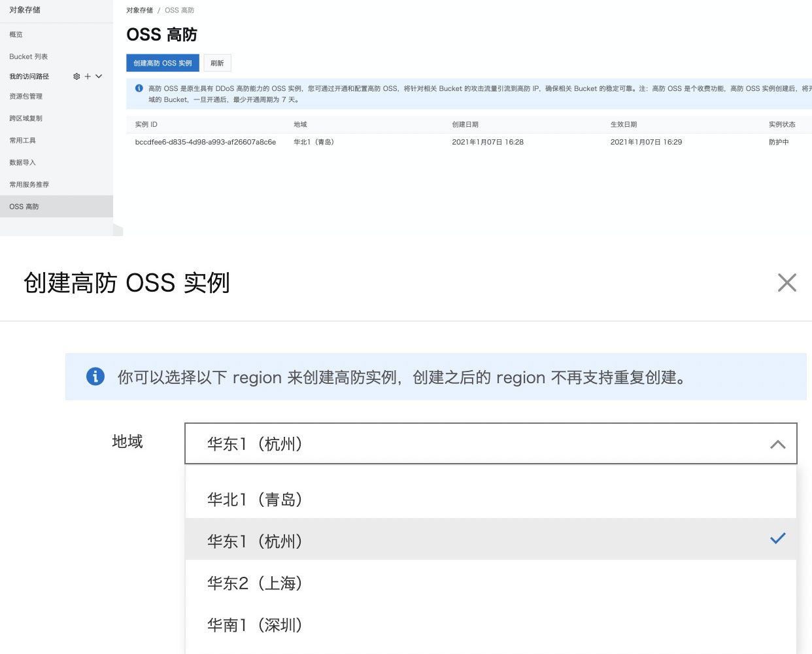812x654 pixels.
Task: Select 华东2（上海）region option
Action: point(491,583)
